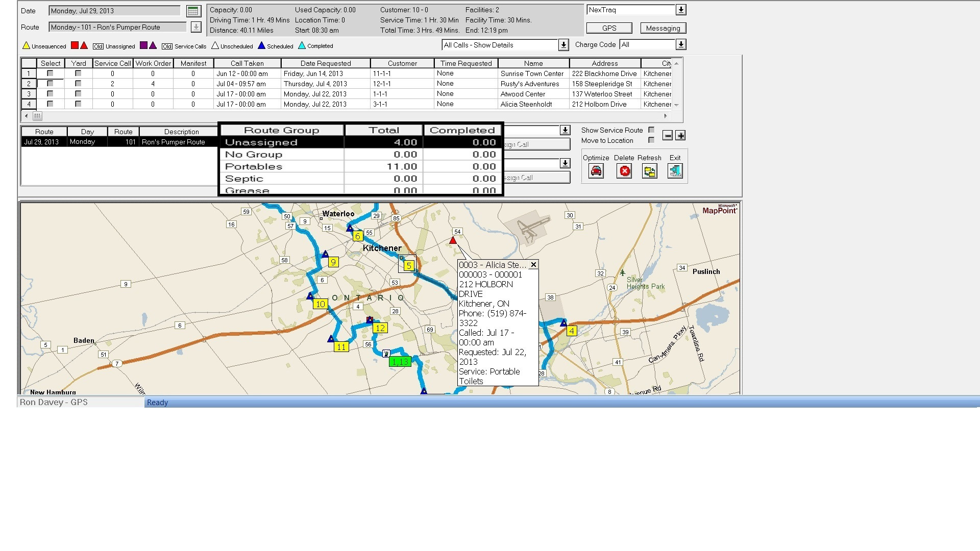
Task: Click the Refresh icon button
Action: [649, 171]
